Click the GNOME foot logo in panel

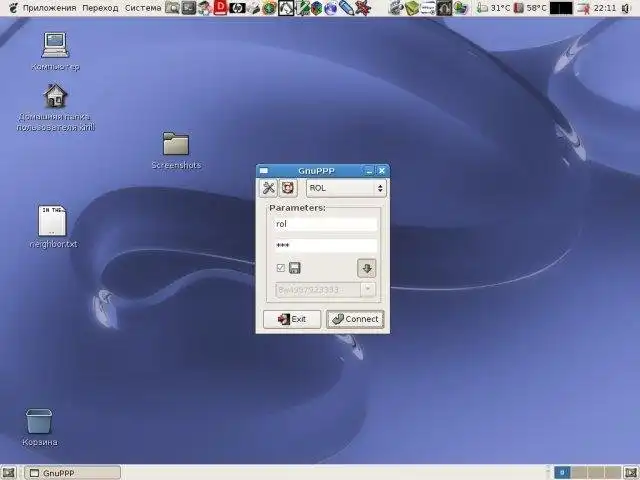click(13, 8)
